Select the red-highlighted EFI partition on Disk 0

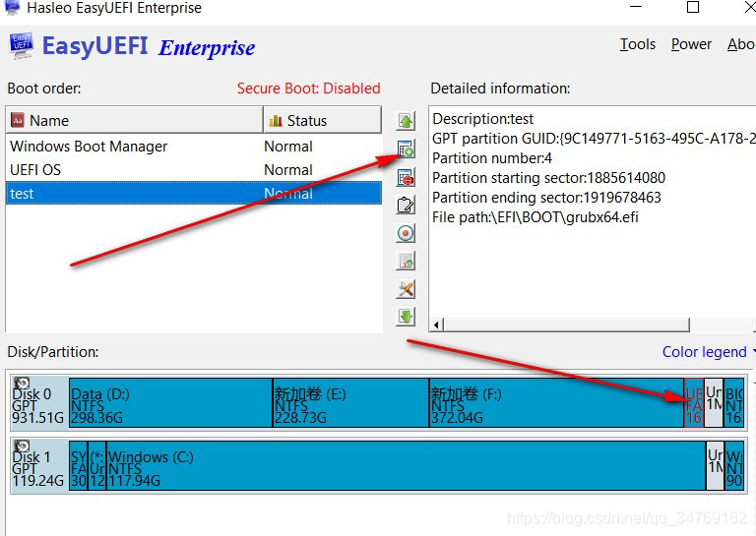(x=694, y=402)
